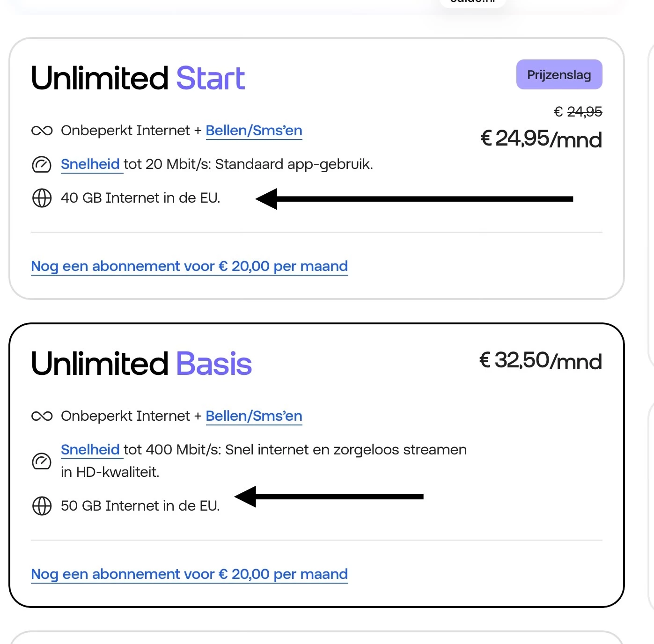The width and height of the screenshot is (654, 644).
Task: Open Snelheid link in Unlimited Basis
Action: (90, 450)
